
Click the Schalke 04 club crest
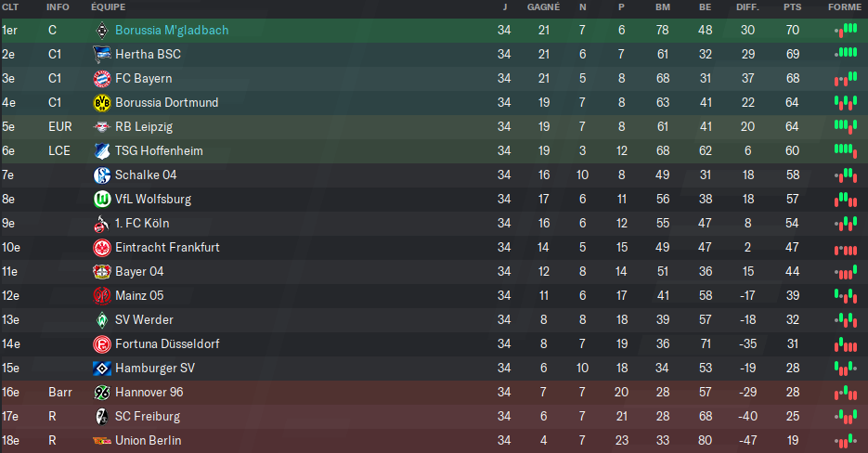click(102, 175)
